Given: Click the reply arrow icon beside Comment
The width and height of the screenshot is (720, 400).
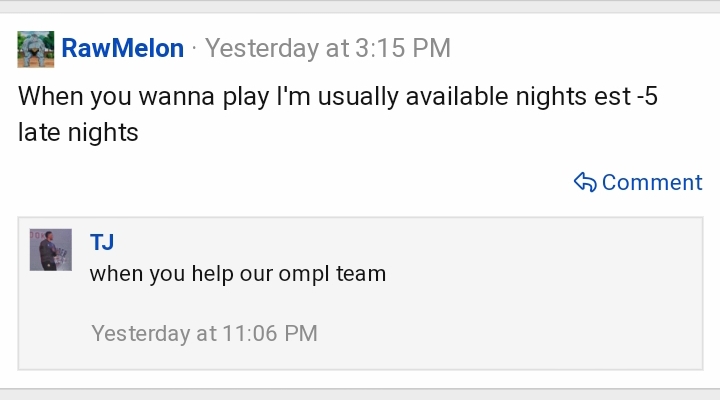Looking at the screenshot, I should tap(585, 182).
